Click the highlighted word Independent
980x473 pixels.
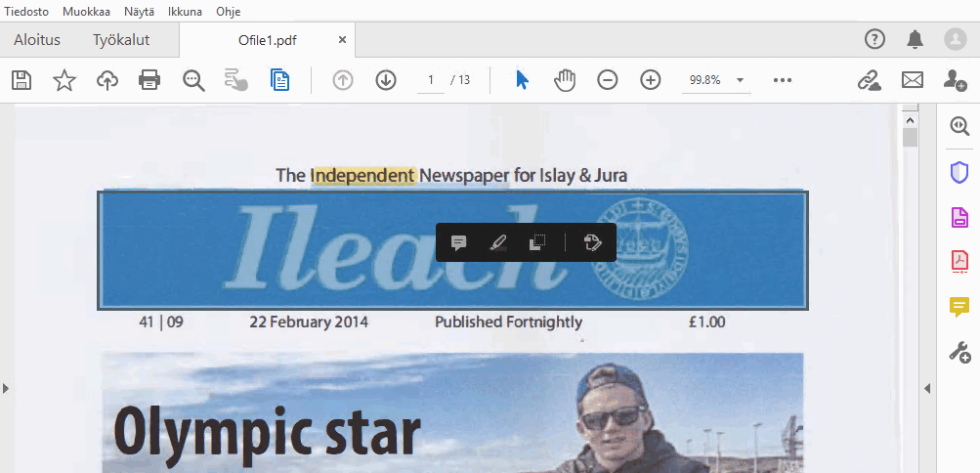(363, 176)
